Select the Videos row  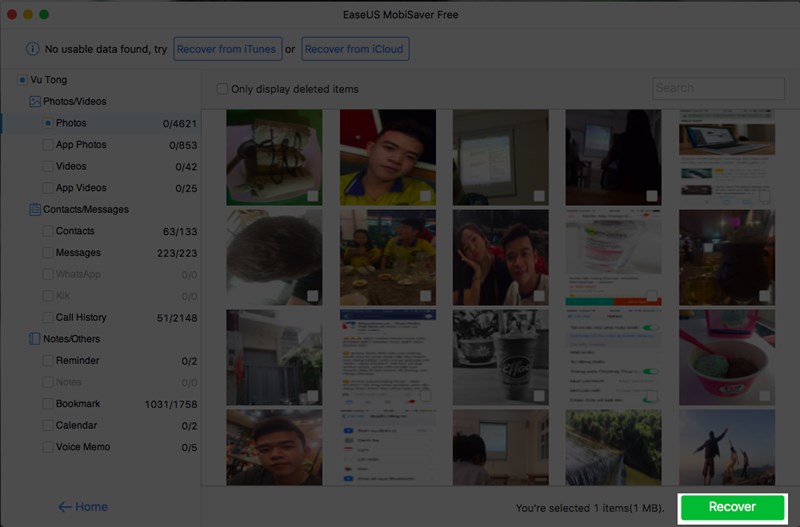[101, 166]
